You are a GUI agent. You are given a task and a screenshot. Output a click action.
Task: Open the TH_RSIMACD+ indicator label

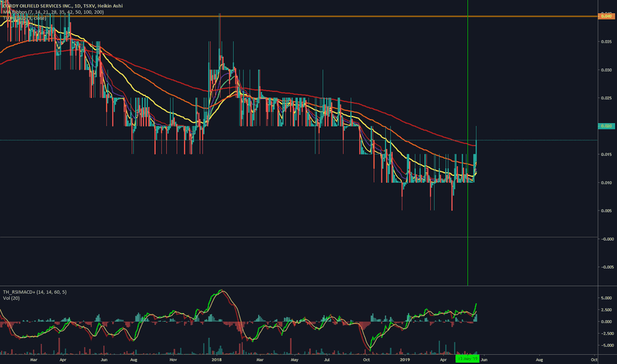(x=34, y=292)
